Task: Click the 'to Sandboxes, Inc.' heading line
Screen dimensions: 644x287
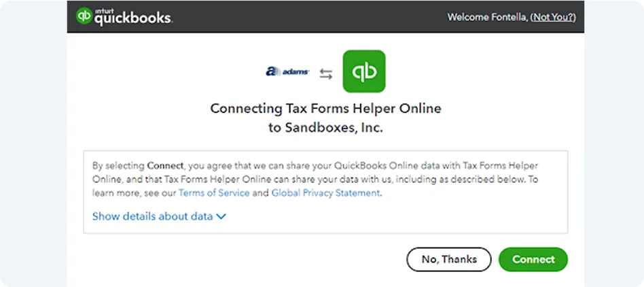Action: tap(325, 128)
